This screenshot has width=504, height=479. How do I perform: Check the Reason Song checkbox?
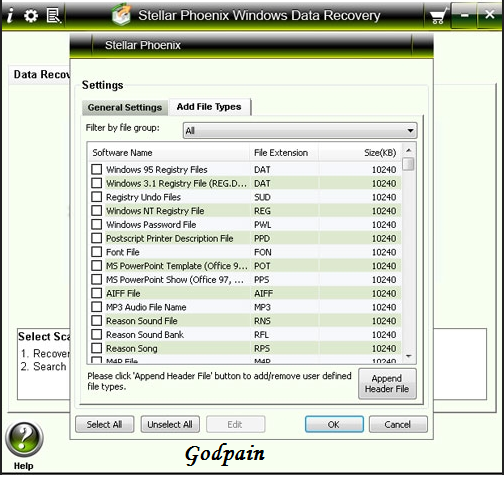click(x=97, y=348)
